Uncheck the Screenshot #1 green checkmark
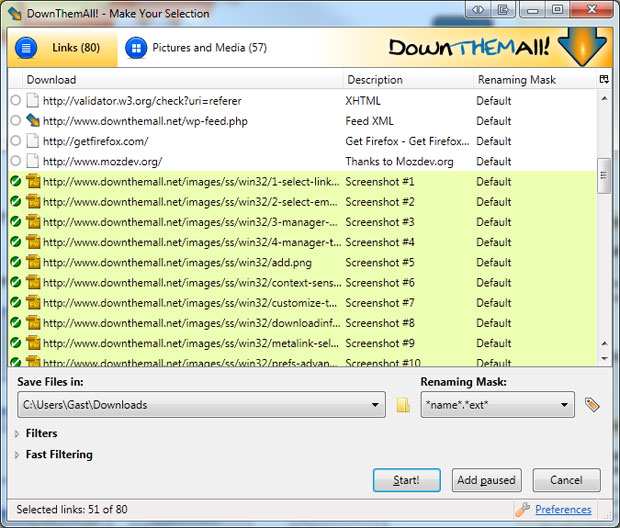Screen dimensions: 620x528 click(x=15, y=181)
